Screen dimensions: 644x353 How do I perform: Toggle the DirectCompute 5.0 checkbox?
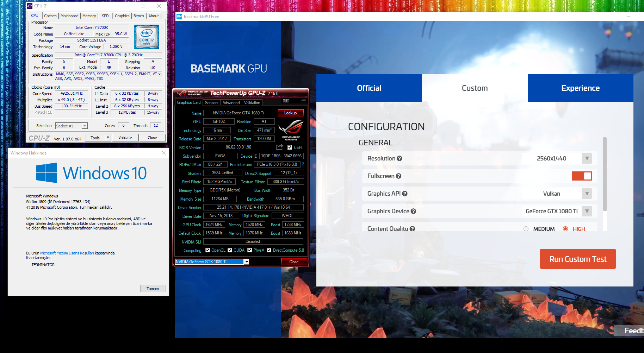tap(269, 250)
